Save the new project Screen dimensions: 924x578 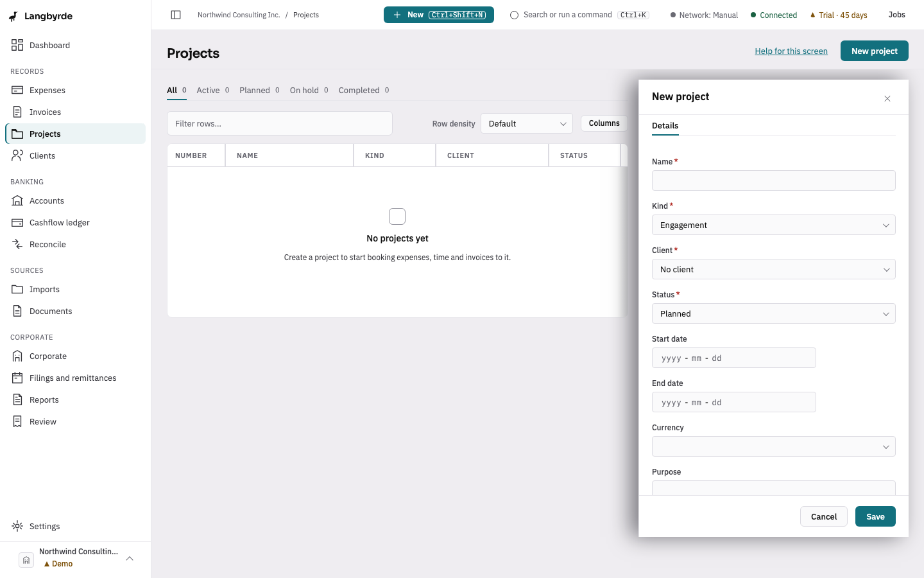coord(875,516)
